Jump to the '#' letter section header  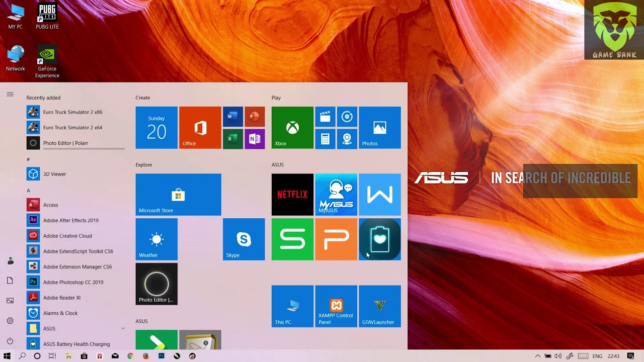pos(28,159)
